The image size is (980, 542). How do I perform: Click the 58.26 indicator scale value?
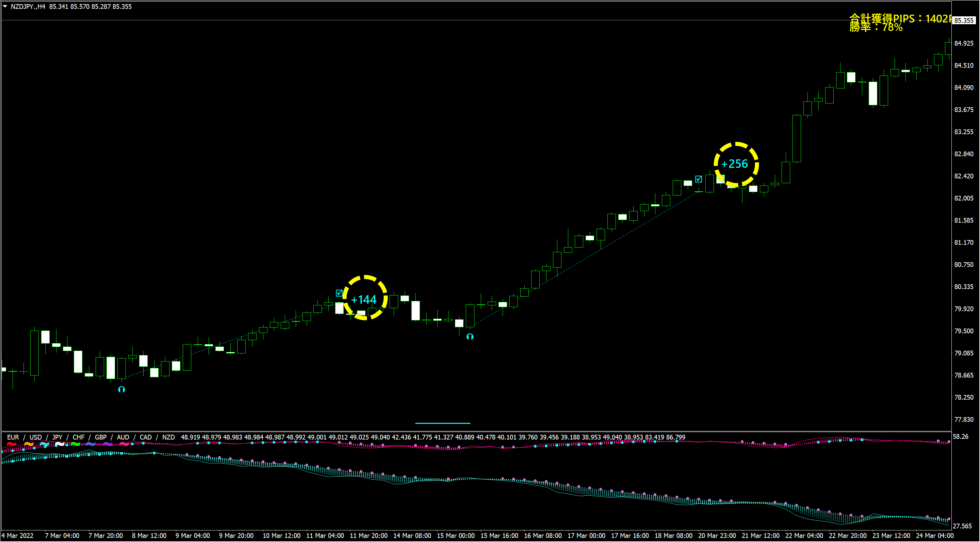coord(961,436)
